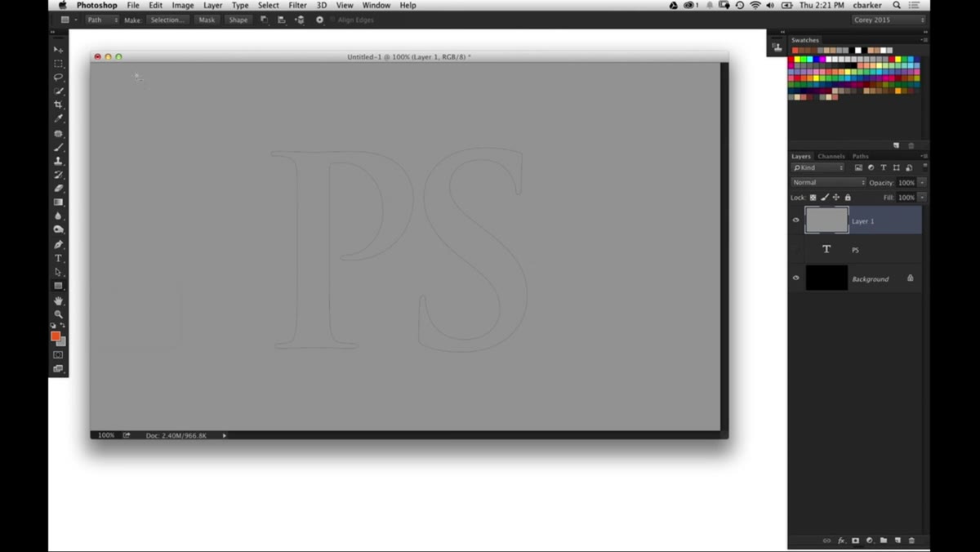The height and width of the screenshot is (552, 980).
Task: Open the layer filter Kind dropdown
Action: click(x=817, y=167)
